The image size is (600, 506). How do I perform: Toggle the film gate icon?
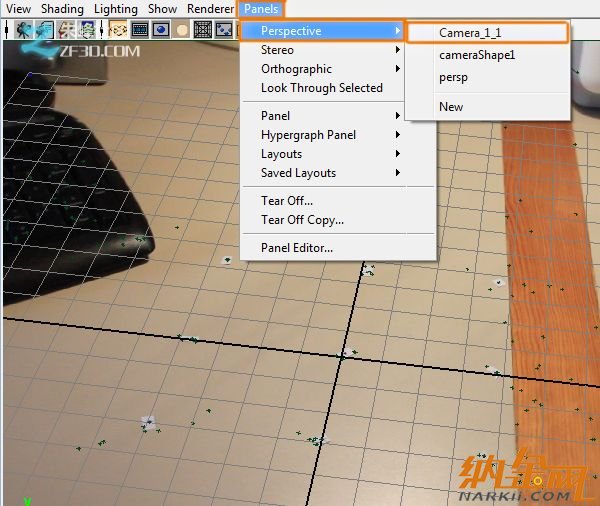[139, 29]
